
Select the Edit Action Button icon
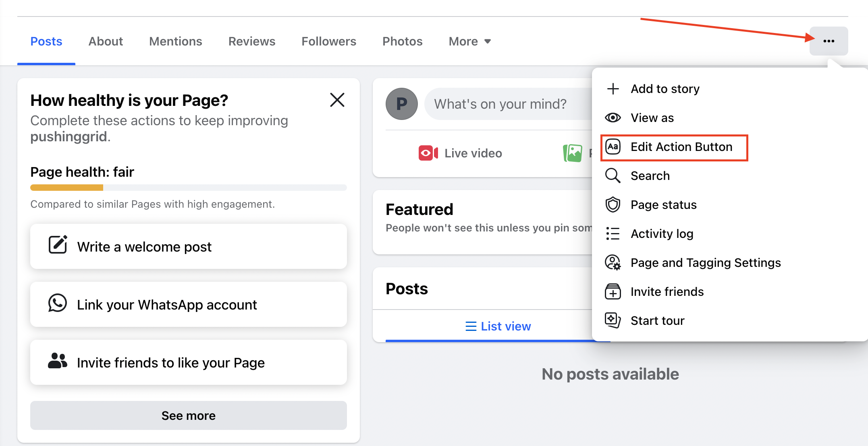coord(613,147)
